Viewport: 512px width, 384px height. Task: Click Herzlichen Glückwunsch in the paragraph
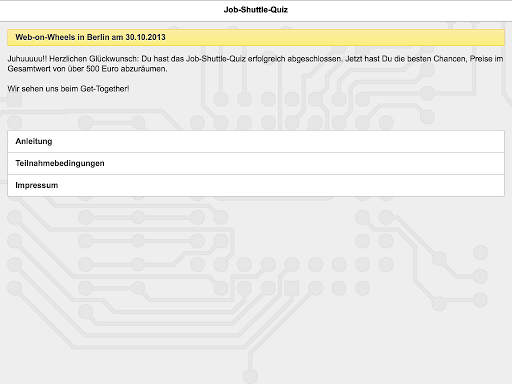click(x=94, y=59)
